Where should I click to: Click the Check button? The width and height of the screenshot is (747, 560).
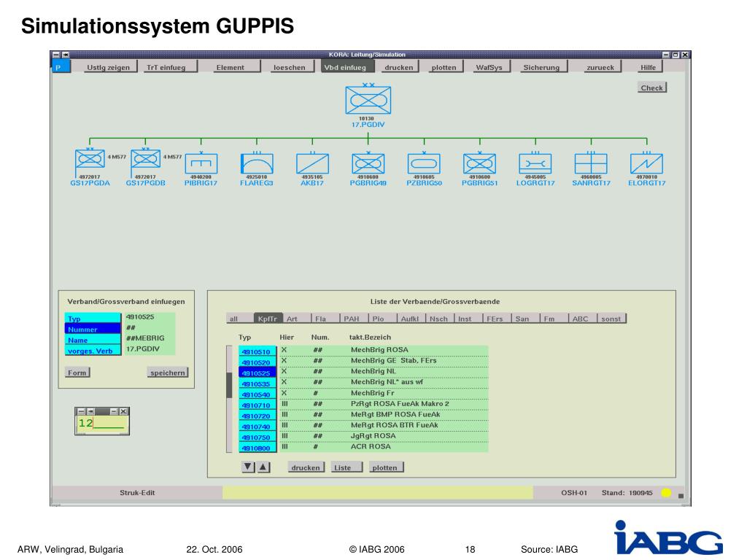coord(651,87)
